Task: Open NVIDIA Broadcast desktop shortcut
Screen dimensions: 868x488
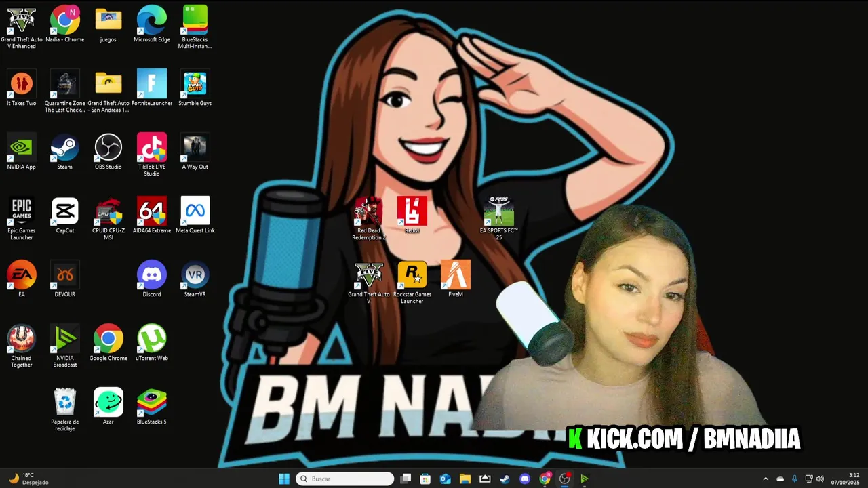Action: pyautogui.click(x=65, y=346)
